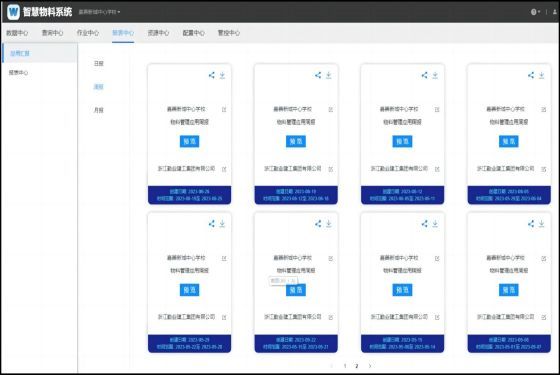Open the 配置中心 tab

tap(194, 33)
